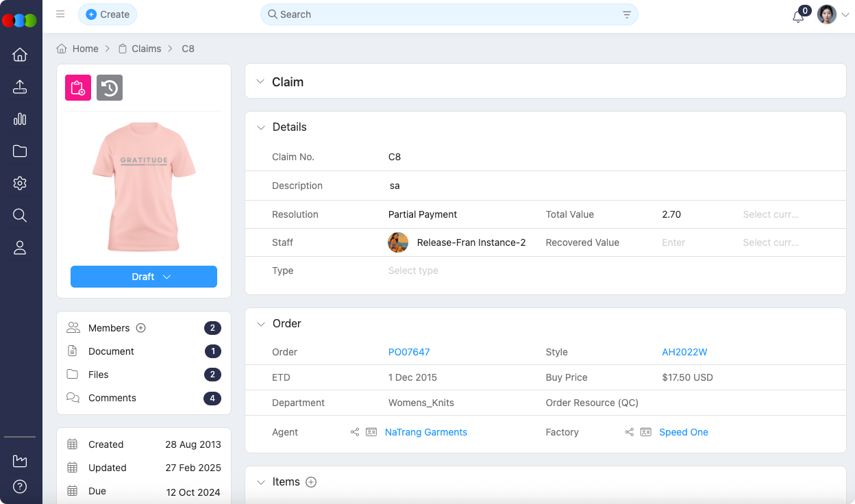The height and width of the screenshot is (504, 855).
Task: Click the share icon beside Factory
Action: [629, 432]
